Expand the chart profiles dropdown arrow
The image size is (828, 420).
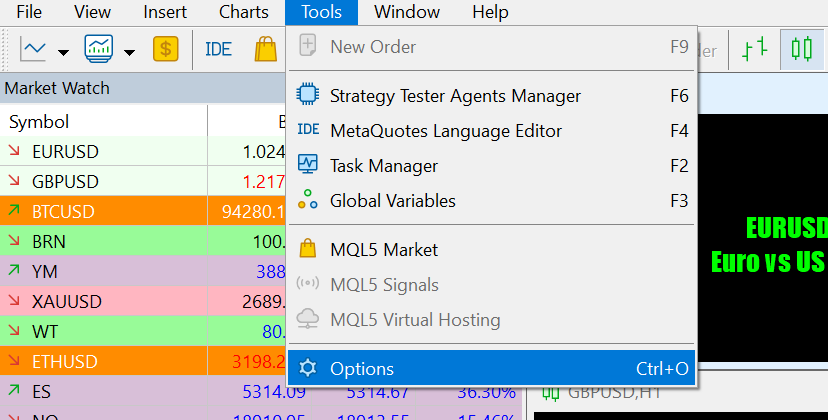129,52
